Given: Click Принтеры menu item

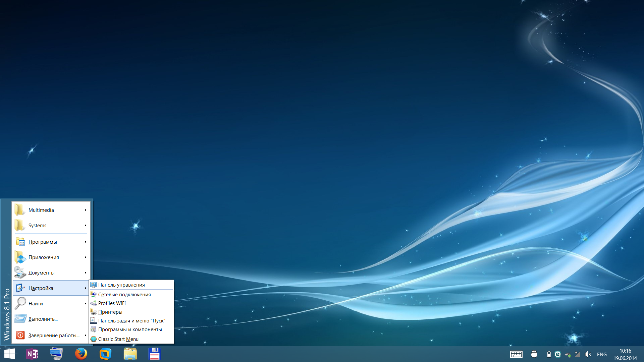Looking at the screenshot, I should click(109, 312).
